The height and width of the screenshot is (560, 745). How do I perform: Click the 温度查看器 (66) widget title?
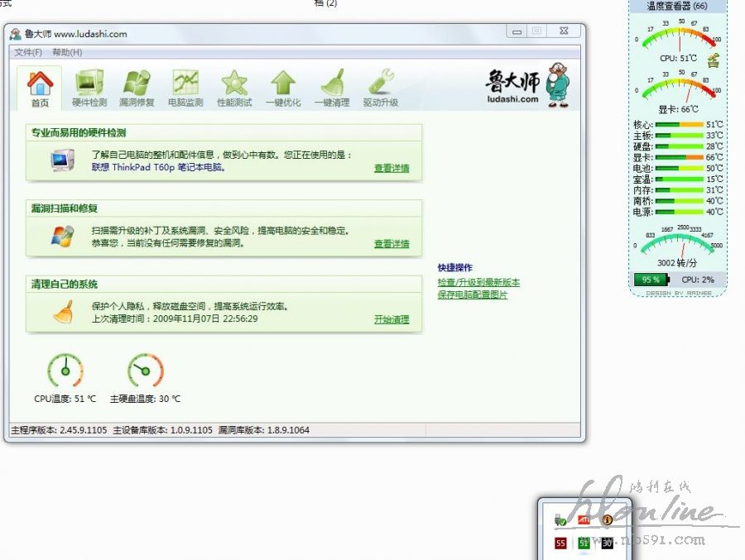[x=677, y=6]
